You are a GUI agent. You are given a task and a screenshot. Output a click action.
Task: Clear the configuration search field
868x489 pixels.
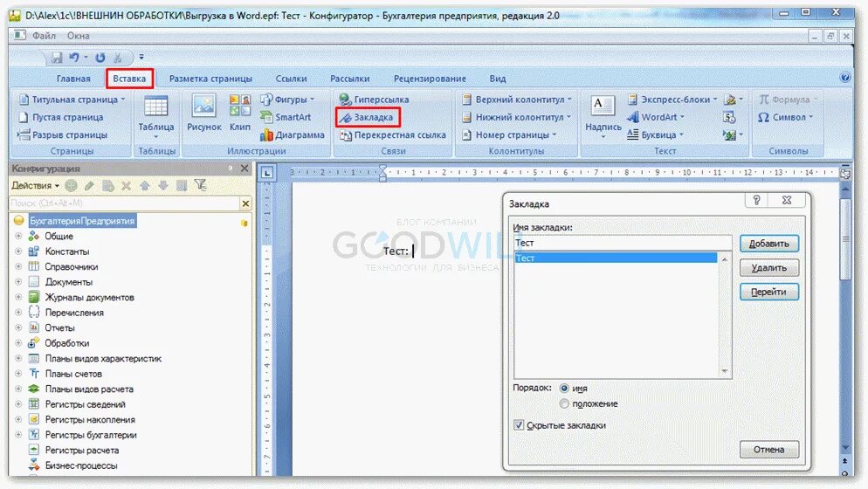245,203
